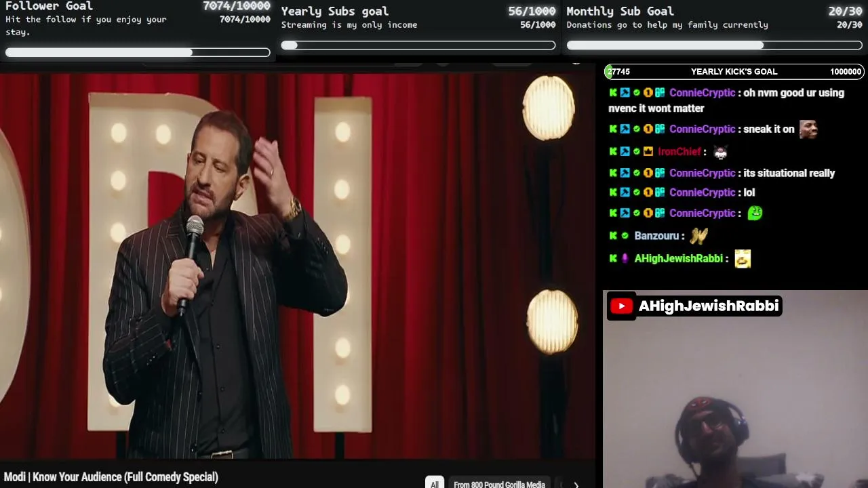Click the teal badge on "oh nvm good" message
This screenshot has height=488, width=868.
659,93
